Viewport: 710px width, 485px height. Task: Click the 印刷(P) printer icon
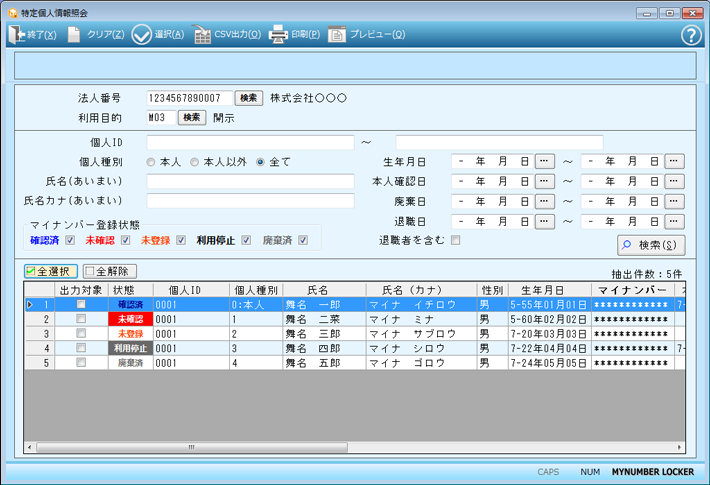click(278, 35)
